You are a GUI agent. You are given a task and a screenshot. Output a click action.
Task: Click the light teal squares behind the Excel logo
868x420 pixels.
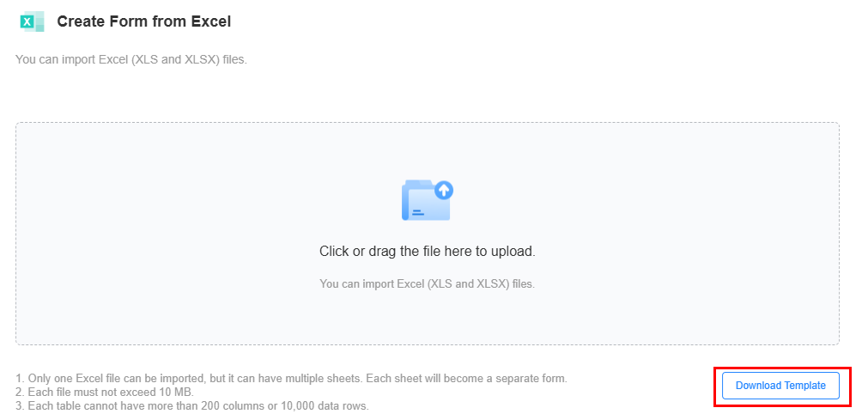click(38, 21)
